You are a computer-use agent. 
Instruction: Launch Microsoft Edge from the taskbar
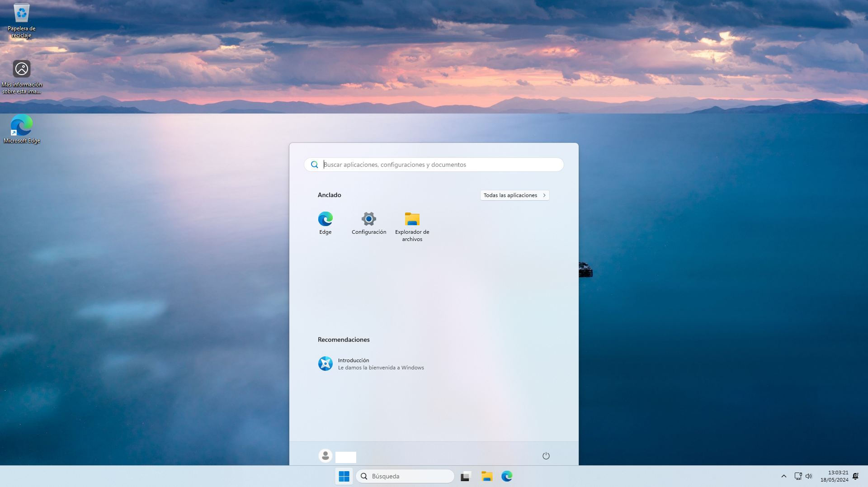[x=507, y=476]
